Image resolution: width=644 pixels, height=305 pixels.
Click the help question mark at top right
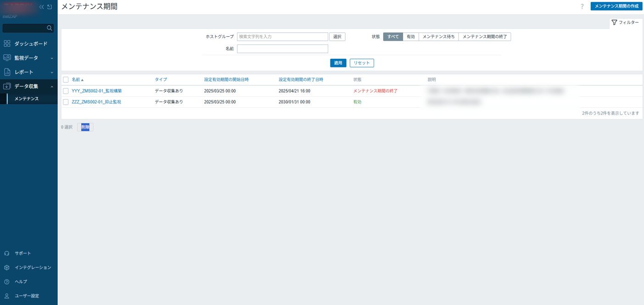pos(582,6)
